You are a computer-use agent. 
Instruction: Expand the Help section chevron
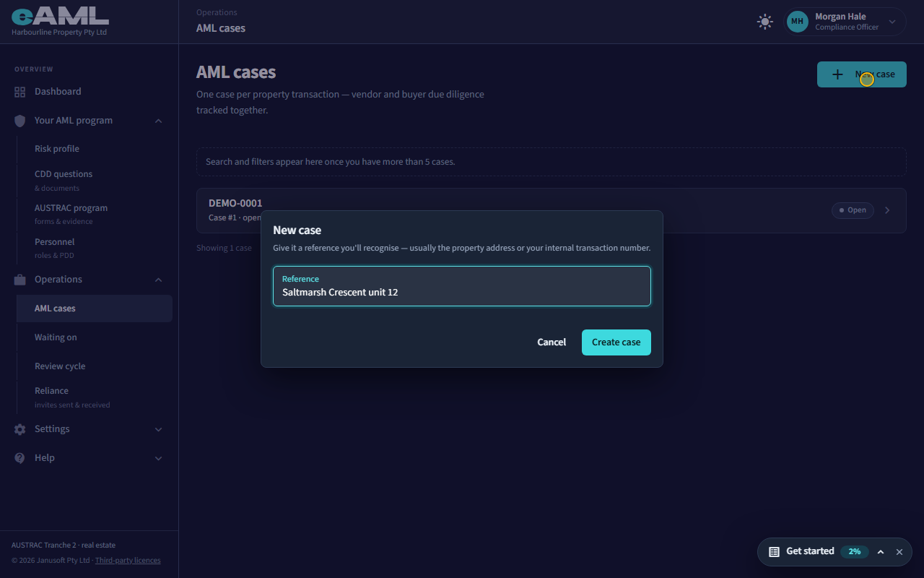point(159,458)
